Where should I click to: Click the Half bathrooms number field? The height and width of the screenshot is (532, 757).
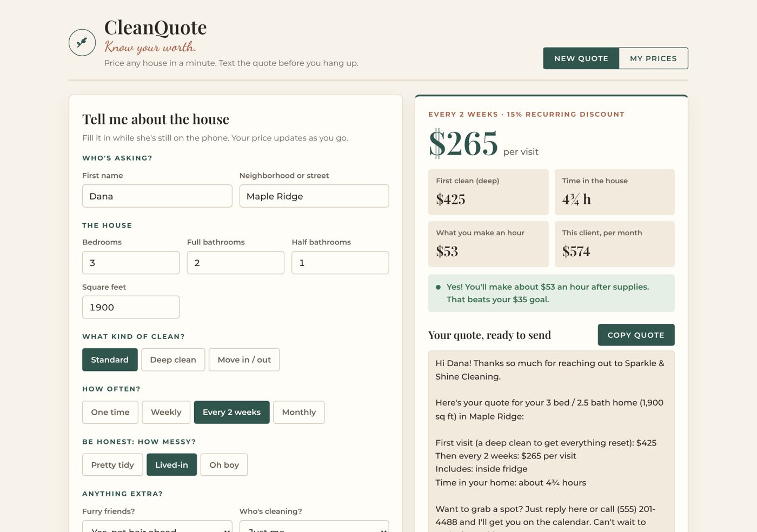tap(340, 263)
